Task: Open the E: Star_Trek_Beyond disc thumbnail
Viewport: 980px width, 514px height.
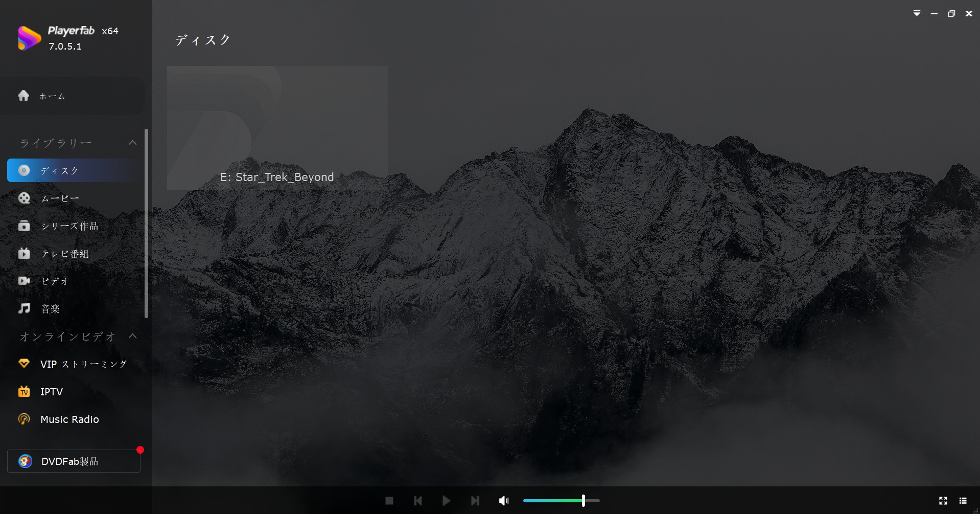Action: 277,128
